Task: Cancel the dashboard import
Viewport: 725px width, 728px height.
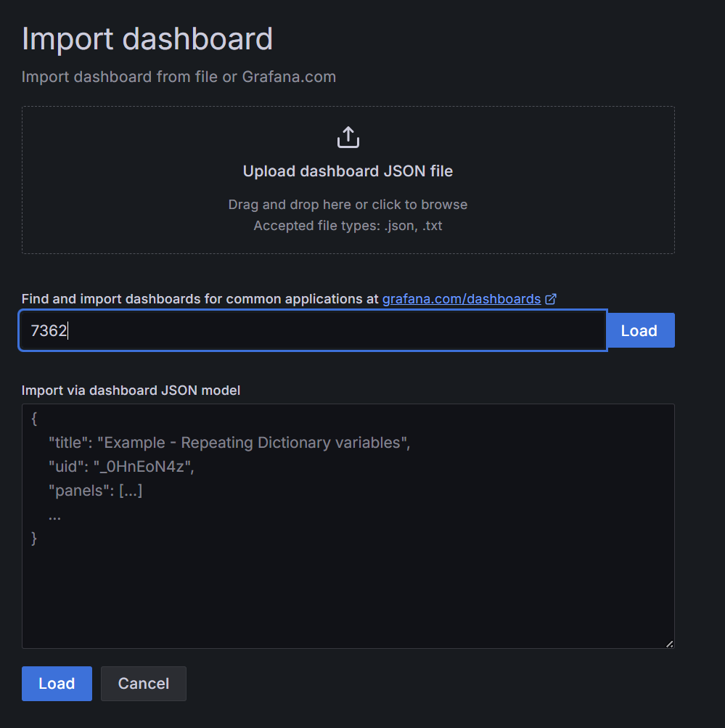Action: pos(144,684)
